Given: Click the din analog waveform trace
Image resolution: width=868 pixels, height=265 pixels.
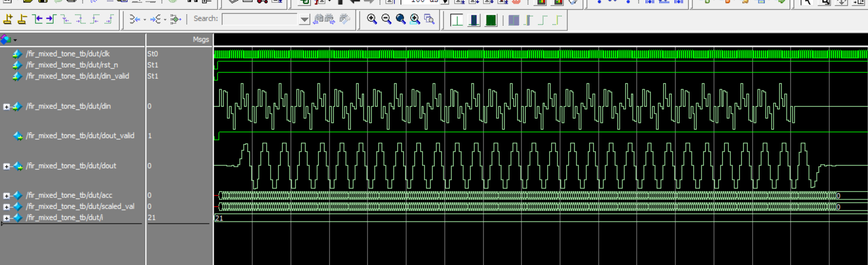Looking at the screenshot, I should tap(541, 106).
